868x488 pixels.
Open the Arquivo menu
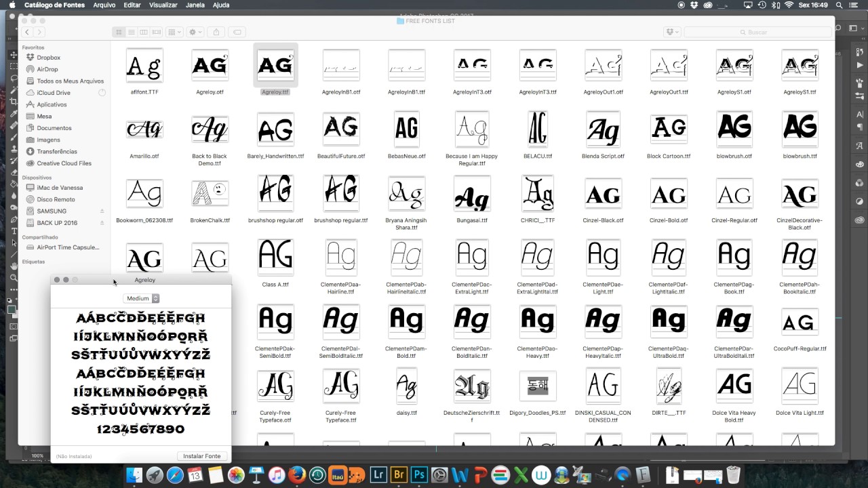104,5
